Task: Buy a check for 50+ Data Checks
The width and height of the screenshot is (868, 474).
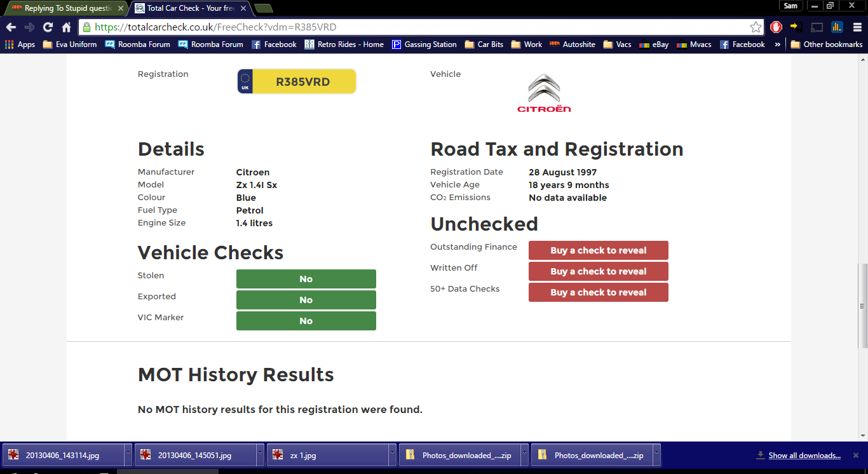Action: [598, 292]
